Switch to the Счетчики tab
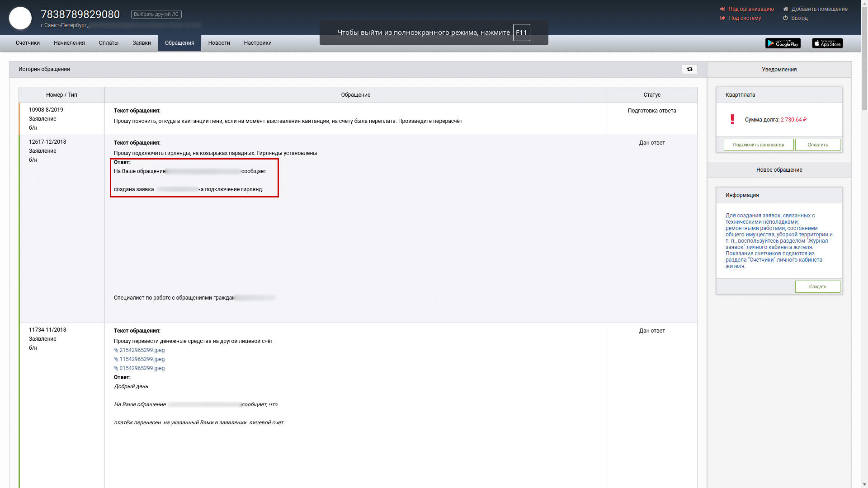 tap(28, 43)
